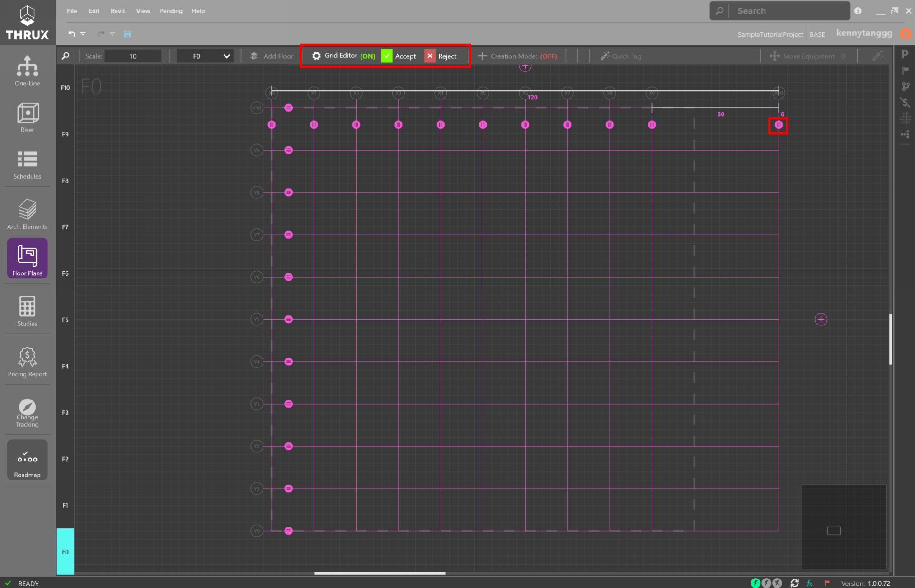This screenshot has width=915, height=588.
Task: Click the X10 vertical gridline handle
Action: [779, 125]
